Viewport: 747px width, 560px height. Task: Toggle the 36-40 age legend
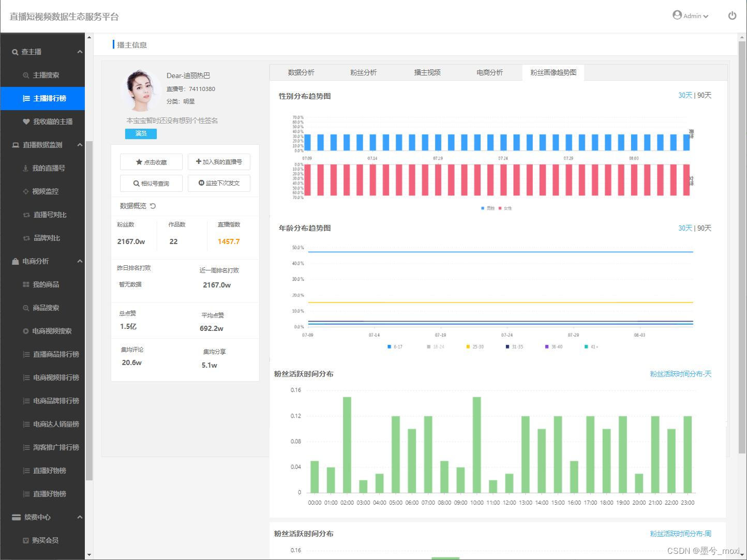tap(554, 346)
